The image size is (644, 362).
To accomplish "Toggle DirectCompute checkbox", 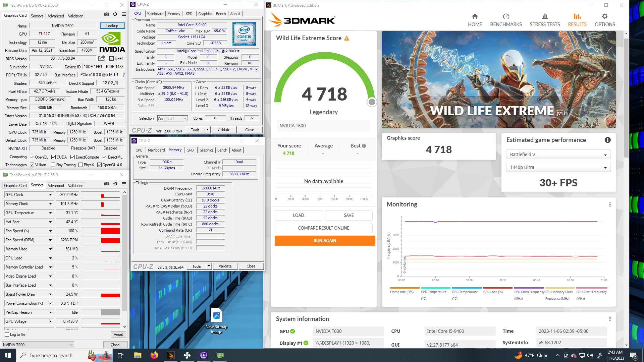I will click(x=72, y=157).
